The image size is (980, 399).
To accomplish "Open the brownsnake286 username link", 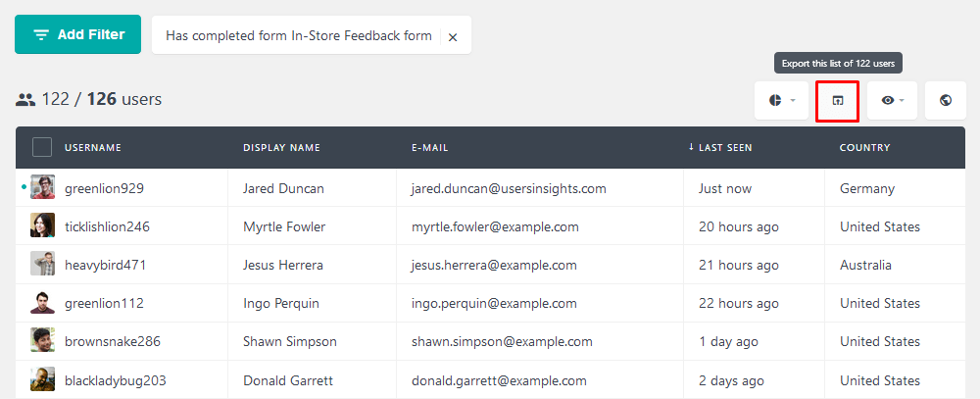I will (x=113, y=341).
